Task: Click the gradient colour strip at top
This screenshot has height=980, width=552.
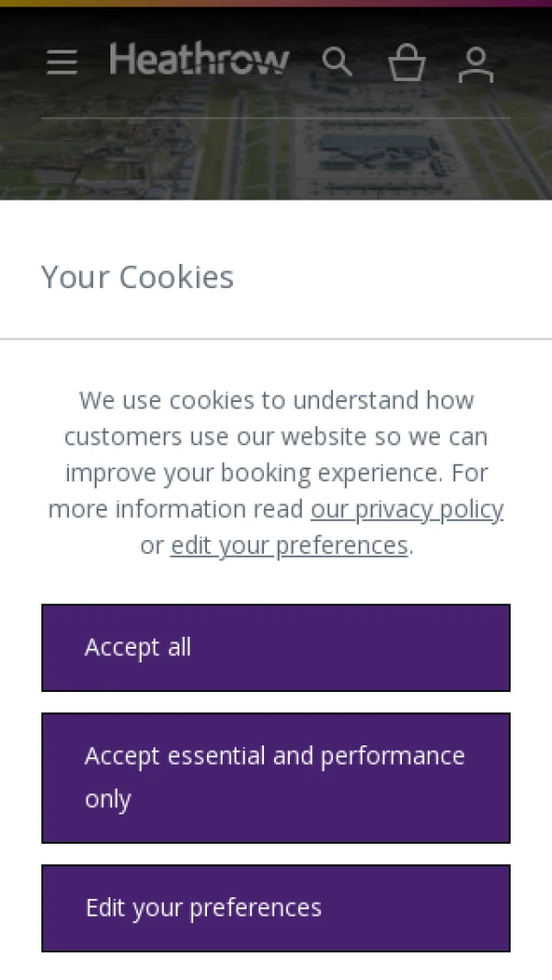Action: pyautogui.click(x=276, y=3)
